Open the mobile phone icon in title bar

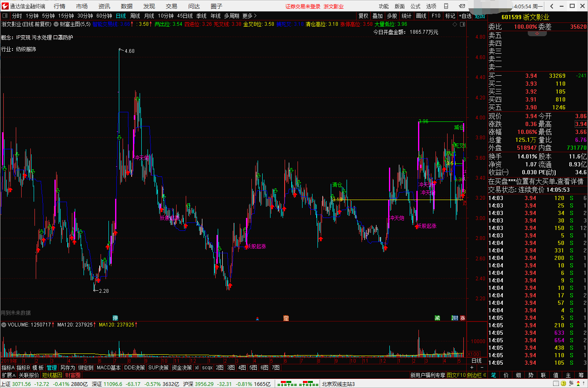(446, 6)
